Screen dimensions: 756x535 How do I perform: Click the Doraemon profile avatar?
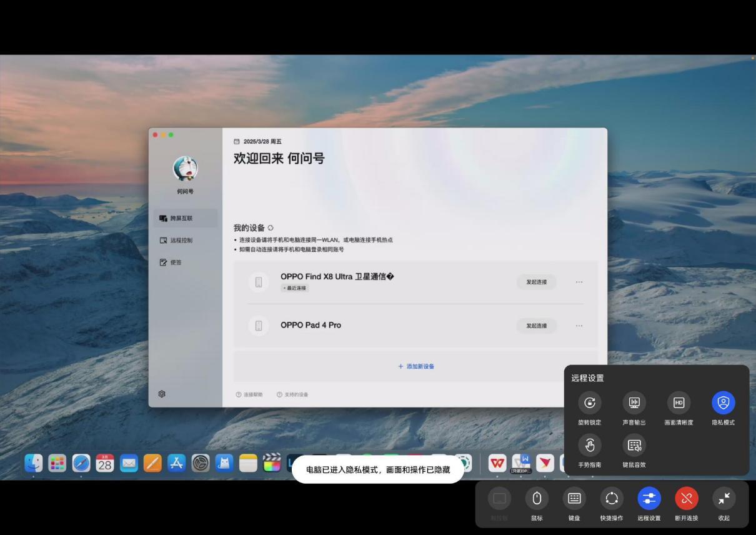tap(185, 168)
